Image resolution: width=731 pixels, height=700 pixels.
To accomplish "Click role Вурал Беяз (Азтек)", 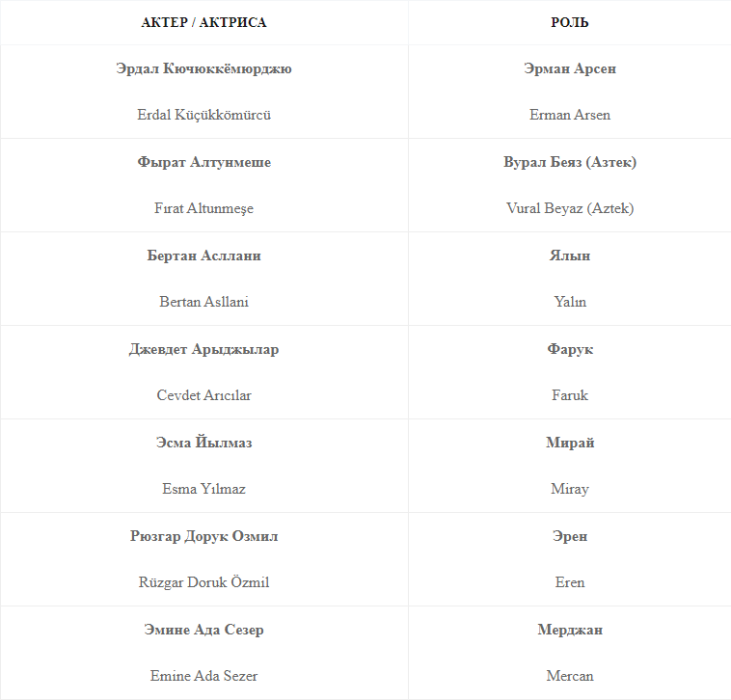I will 569,162.
